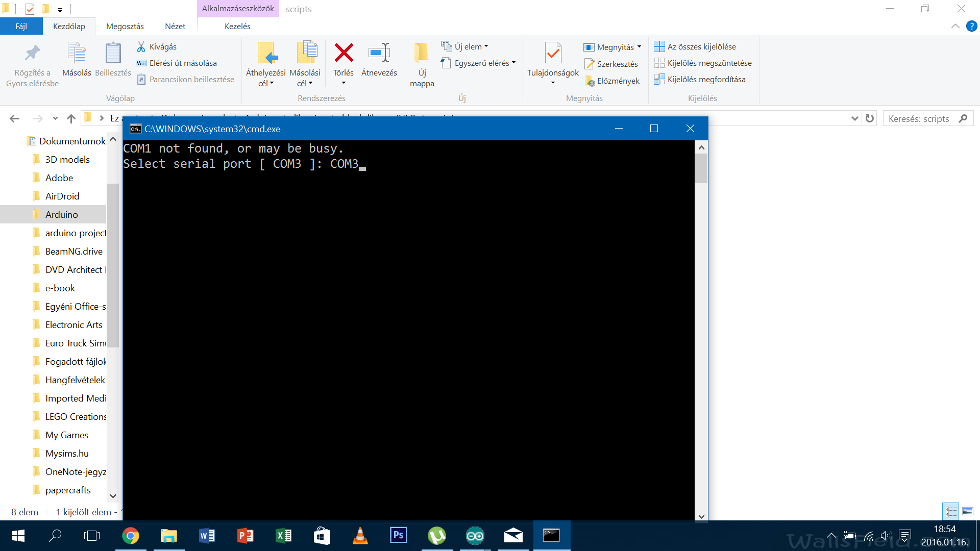Click the Átnevezés (rename) icon
This screenshot has height=551, width=980.
379,53
